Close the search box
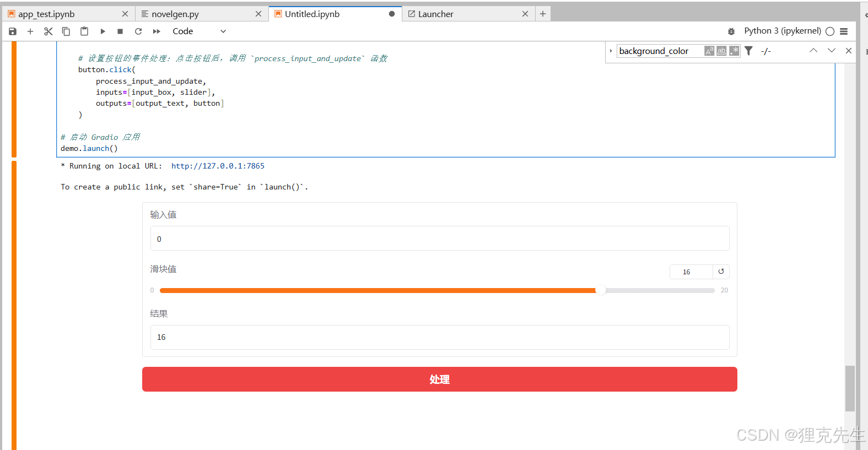The image size is (868, 450). click(849, 51)
